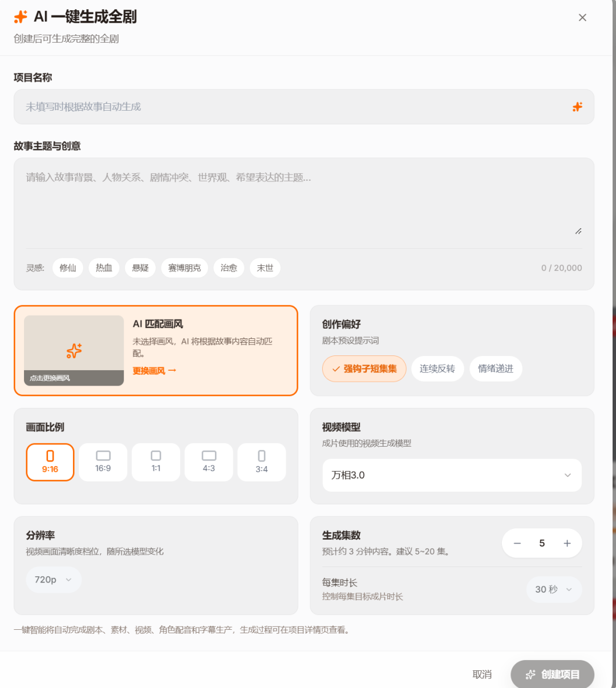Open the 720p resolution dropdown
Screen dimensions: 616x688
point(54,580)
